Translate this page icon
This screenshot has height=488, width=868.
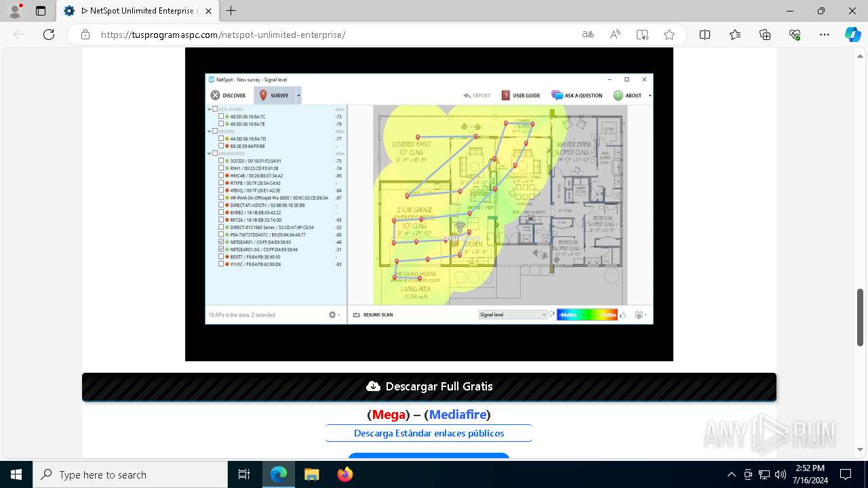pos(588,35)
